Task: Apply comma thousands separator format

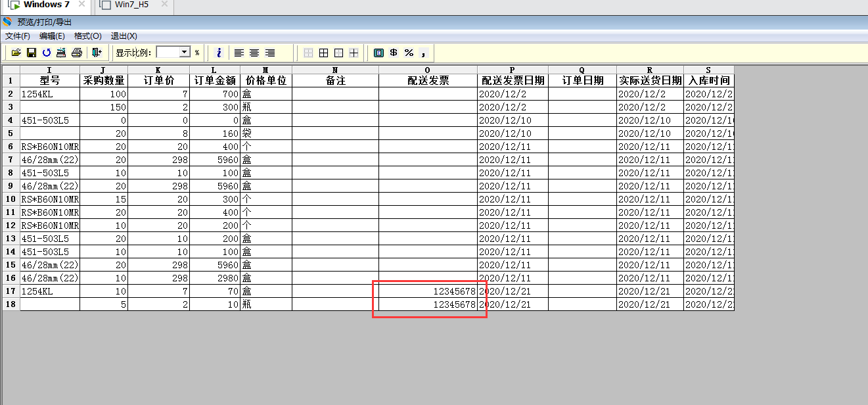Action: [424, 53]
